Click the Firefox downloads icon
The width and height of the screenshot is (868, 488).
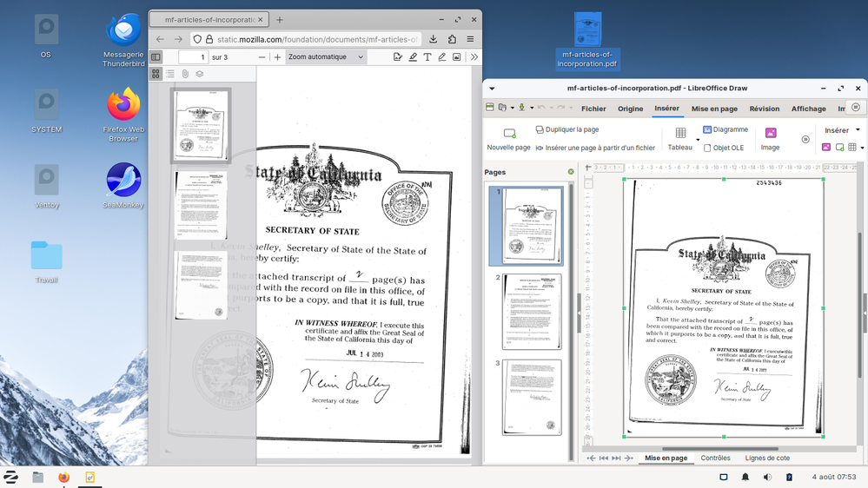[x=434, y=39]
